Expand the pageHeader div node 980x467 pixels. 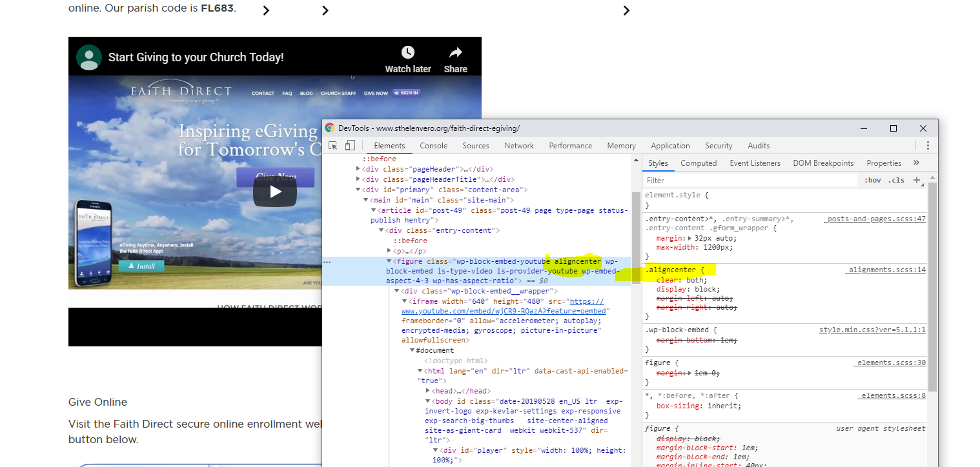[358, 169]
